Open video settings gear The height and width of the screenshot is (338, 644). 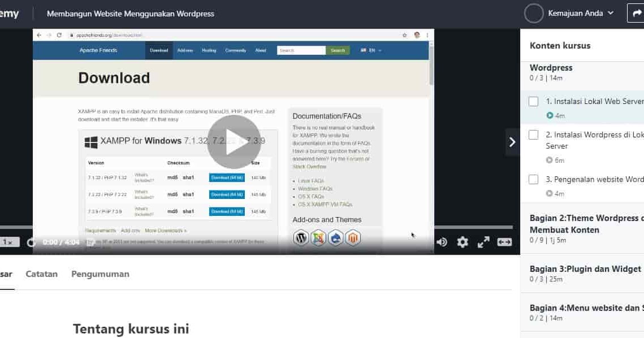coord(463,242)
